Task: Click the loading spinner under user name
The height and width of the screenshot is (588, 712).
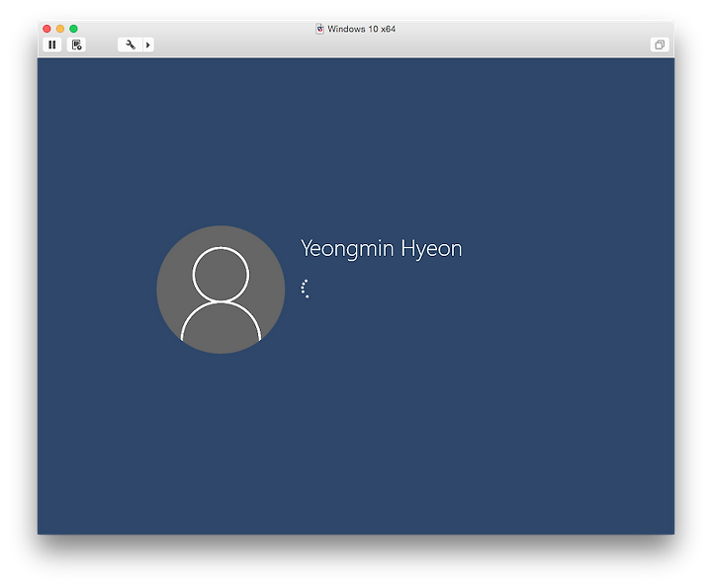Action: click(306, 289)
